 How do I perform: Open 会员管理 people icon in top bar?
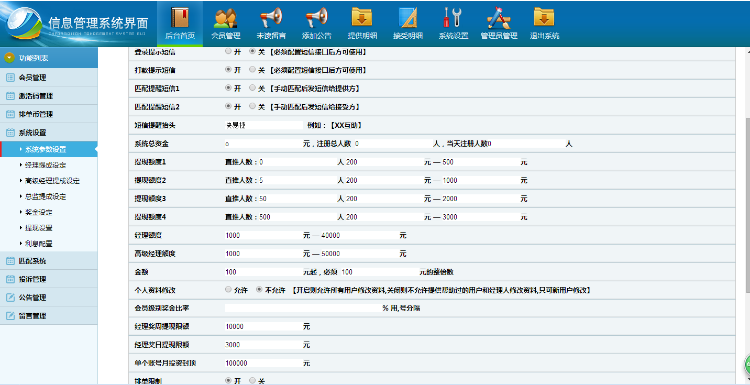tap(225, 19)
